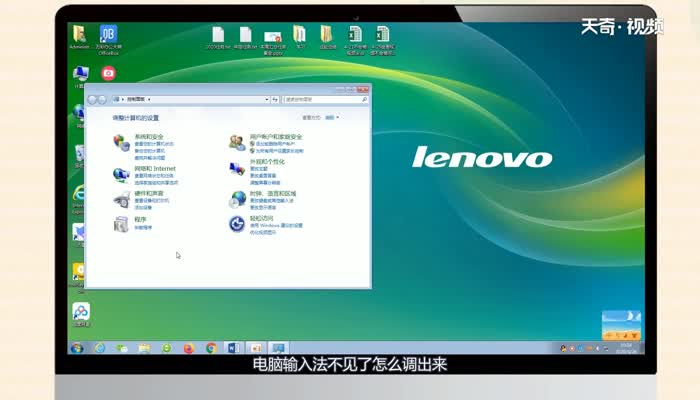Click Change keyboards or other input methods
700x400 pixels.
click(271, 201)
